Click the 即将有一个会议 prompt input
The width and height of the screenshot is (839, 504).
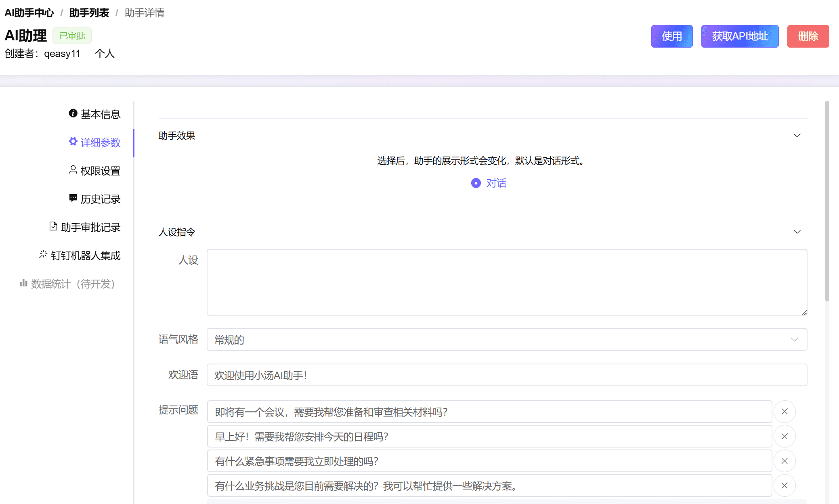(489, 412)
